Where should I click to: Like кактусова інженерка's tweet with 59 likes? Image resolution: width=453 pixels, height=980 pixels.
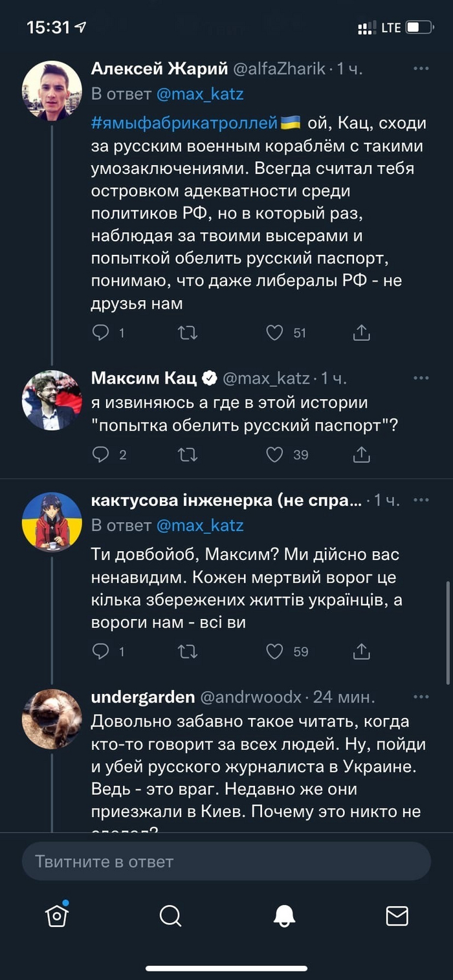click(275, 651)
